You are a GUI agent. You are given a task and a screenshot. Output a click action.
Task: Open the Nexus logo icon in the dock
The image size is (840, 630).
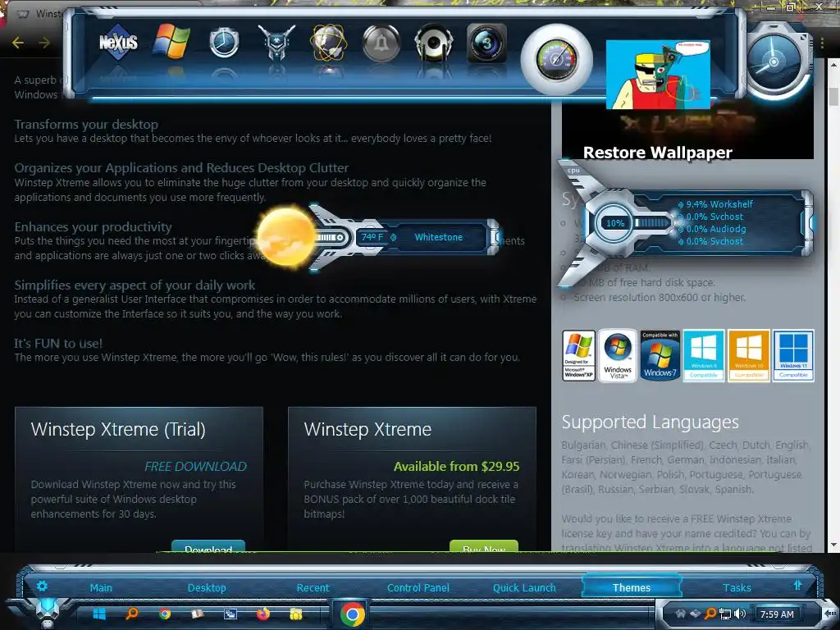pos(118,42)
